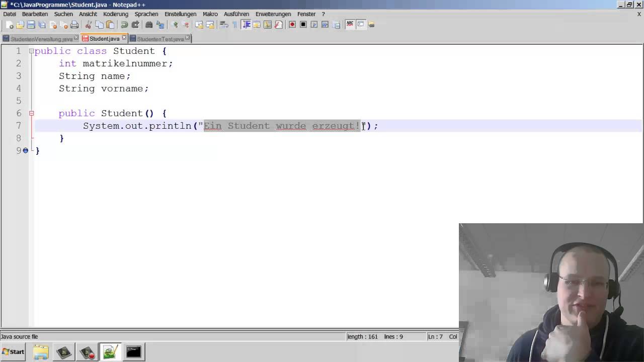Click the Replace toolbar icon
The height and width of the screenshot is (362, 644).
pyautogui.click(x=160, y=25)
